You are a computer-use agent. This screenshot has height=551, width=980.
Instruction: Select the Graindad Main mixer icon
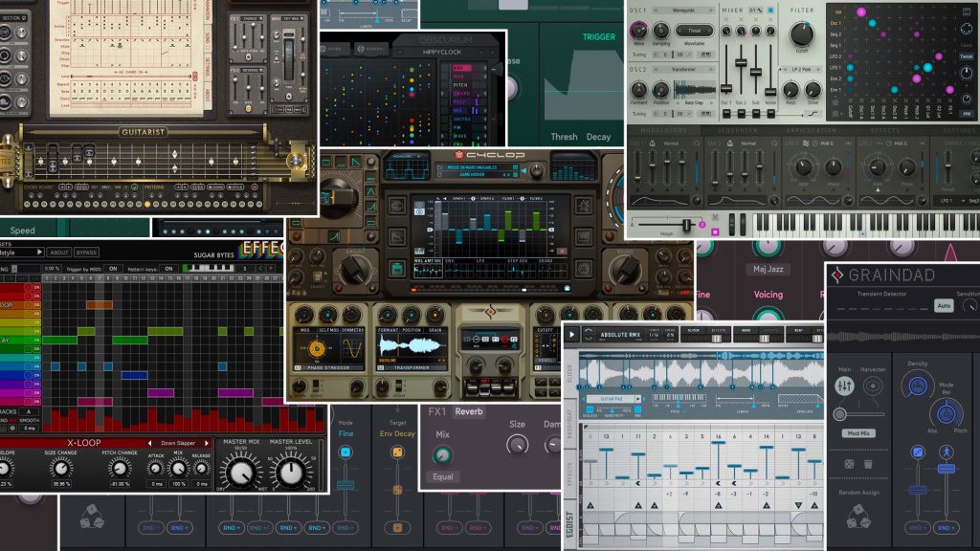tap(844, 386)
